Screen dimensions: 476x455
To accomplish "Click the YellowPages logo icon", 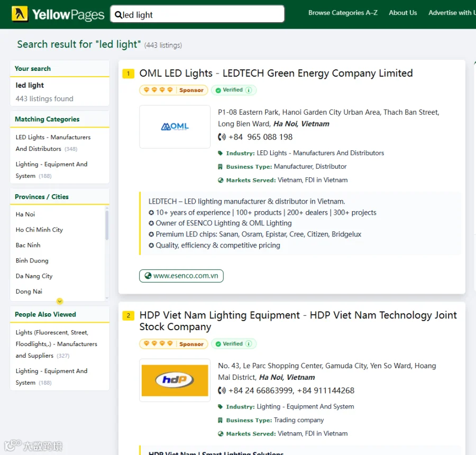I will click(x=20, y=14).
